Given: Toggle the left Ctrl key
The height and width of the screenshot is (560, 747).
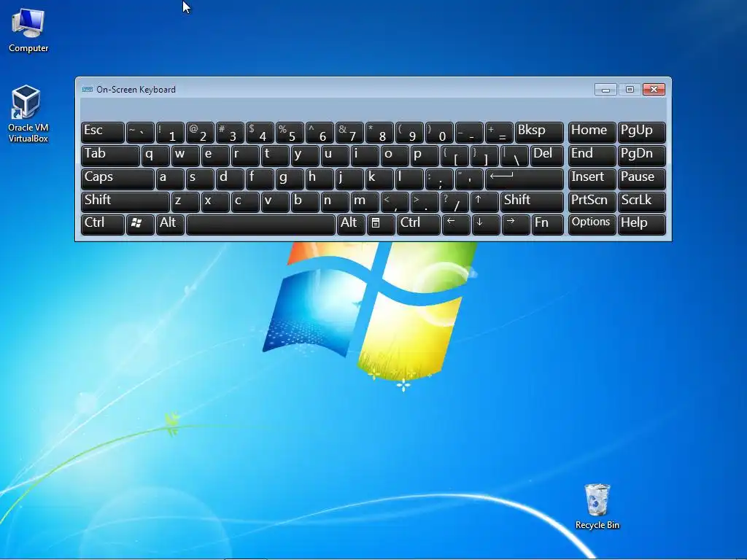Looking at the screenshot, I should [102, 225].
